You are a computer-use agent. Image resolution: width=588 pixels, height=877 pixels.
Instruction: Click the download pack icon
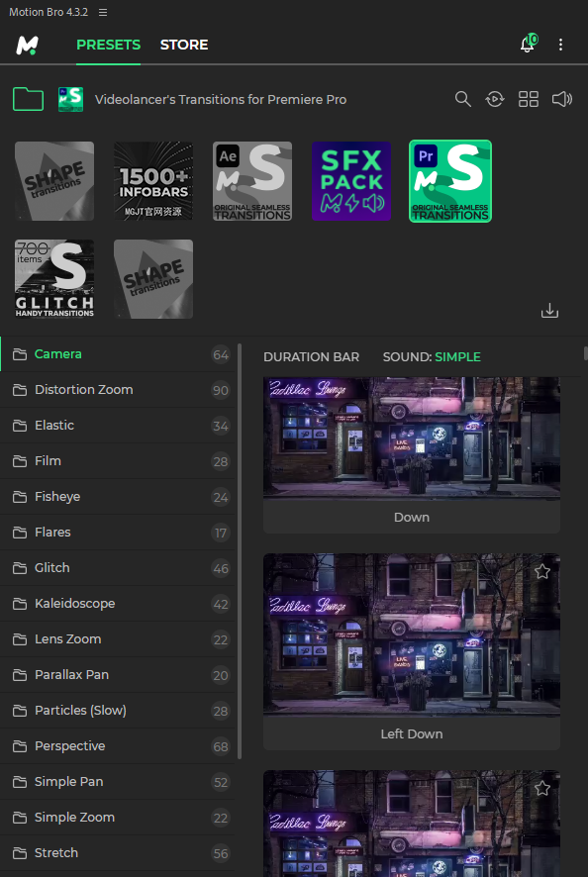pos(549,311)
